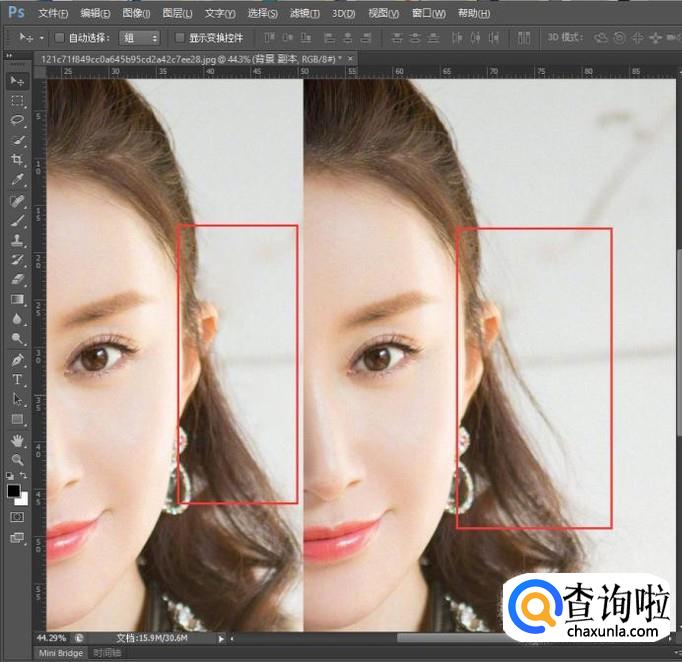Select the Rectangle shape tool
This screenshot has width=682, height=662.
pos(17,419)
